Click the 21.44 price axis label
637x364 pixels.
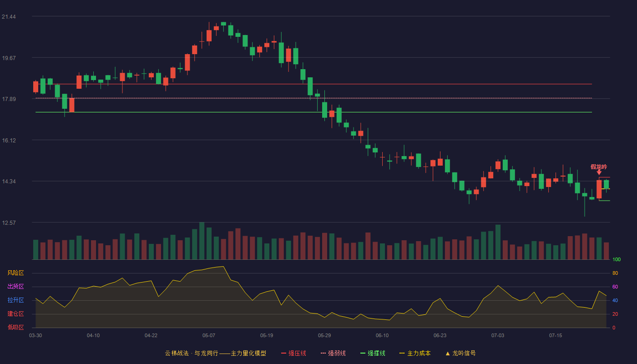[x=9, y=17]
